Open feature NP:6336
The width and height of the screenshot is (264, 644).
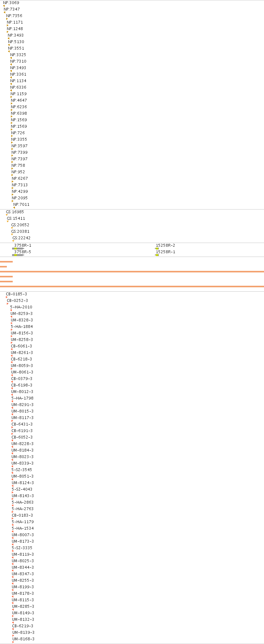[18, 87]
